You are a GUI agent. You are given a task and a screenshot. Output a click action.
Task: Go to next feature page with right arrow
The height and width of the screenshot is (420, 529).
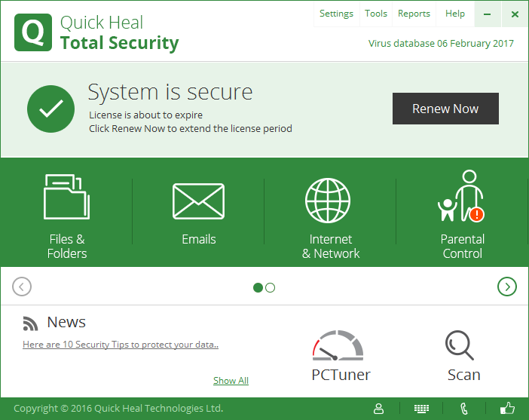coord(507,287)
